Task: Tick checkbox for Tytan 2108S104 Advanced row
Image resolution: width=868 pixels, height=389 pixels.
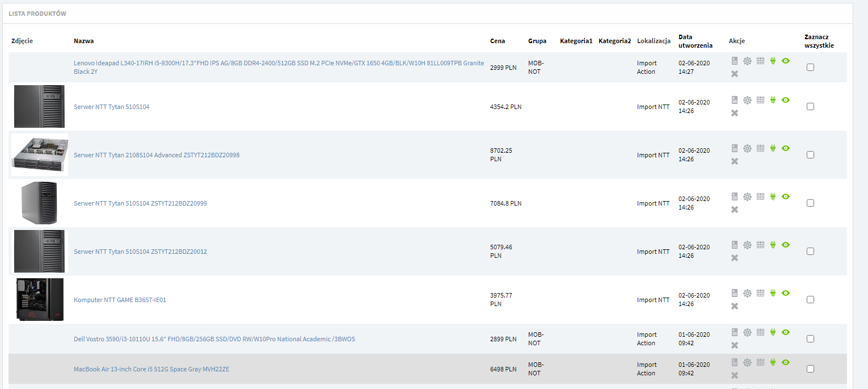Action: click(810, 154)
